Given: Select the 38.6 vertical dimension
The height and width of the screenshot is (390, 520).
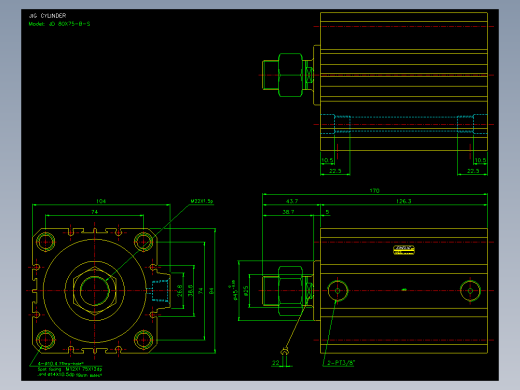Looking at the screenshot, I should point(190,291).
